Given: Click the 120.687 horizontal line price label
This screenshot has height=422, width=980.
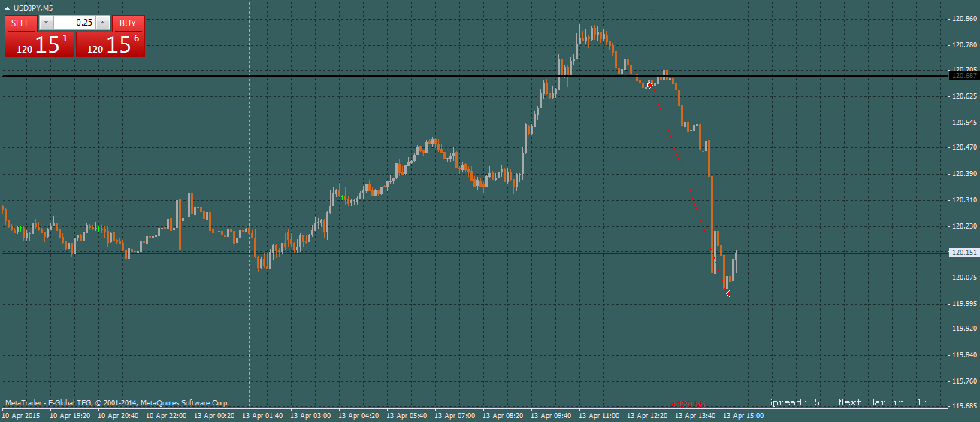Looking at the screenshot, I should pyautogui.click(x=964, y=75).
